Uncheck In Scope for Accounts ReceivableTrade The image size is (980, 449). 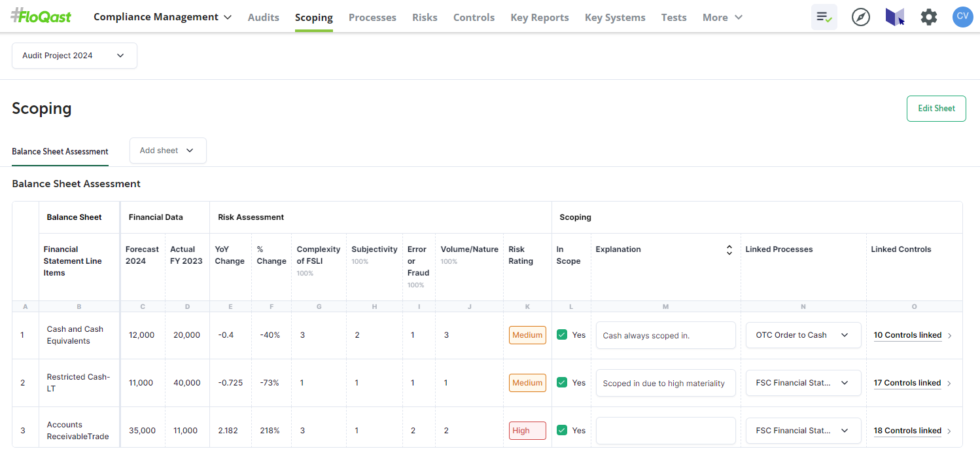[x=562, y=430]
